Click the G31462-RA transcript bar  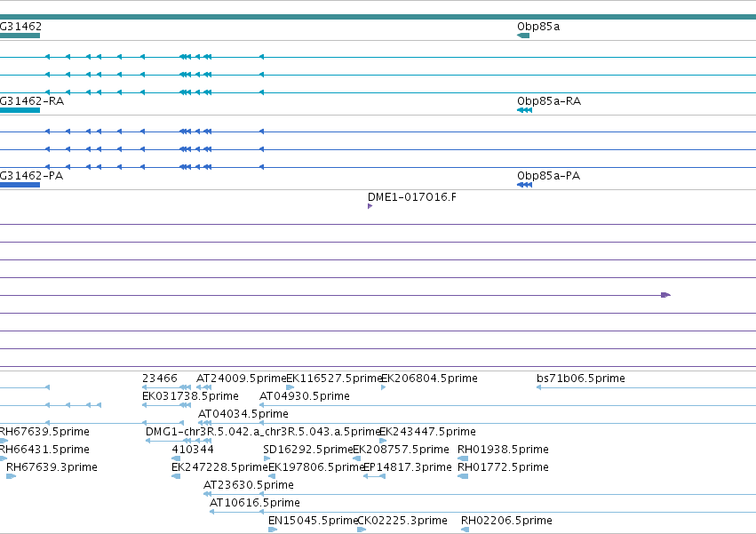click(20, 110)
